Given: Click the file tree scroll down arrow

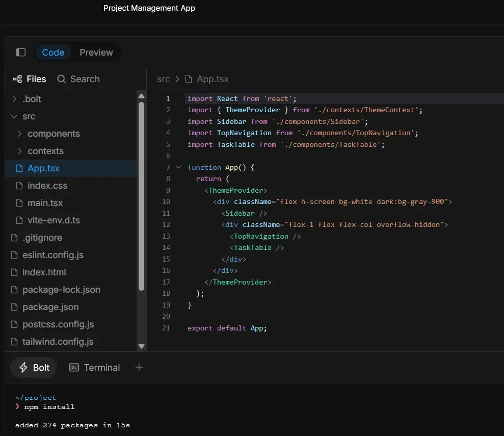Looking at the screenshot, I should pyautogui.click(x=142, y=346).
